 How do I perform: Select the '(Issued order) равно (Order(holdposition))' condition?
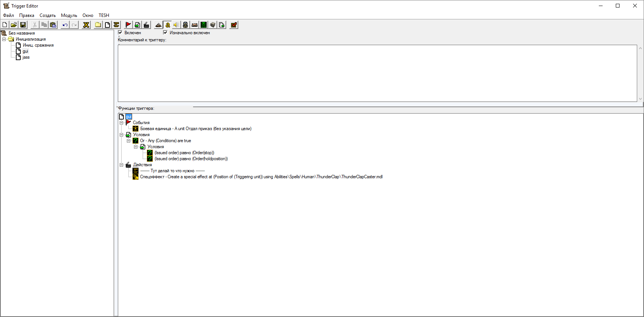click(x=191, y=159)
